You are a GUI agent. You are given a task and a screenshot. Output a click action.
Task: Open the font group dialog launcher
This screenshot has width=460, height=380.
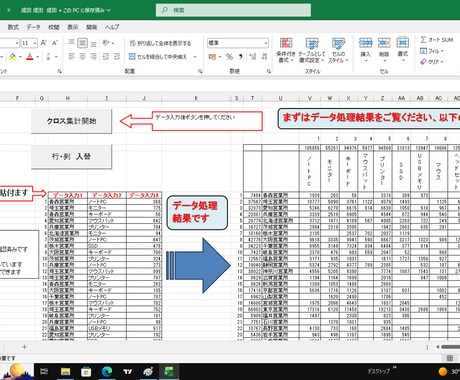tap(60, 71)
